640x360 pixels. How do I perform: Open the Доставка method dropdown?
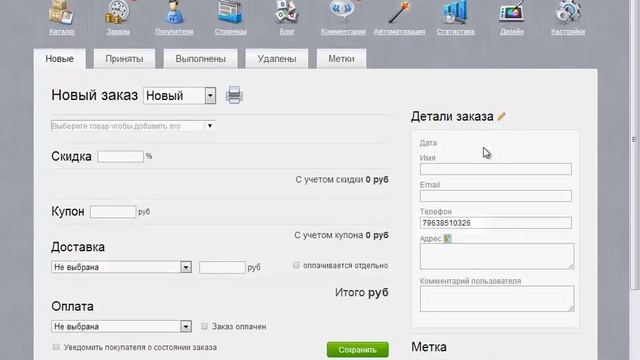coord(121,267)
